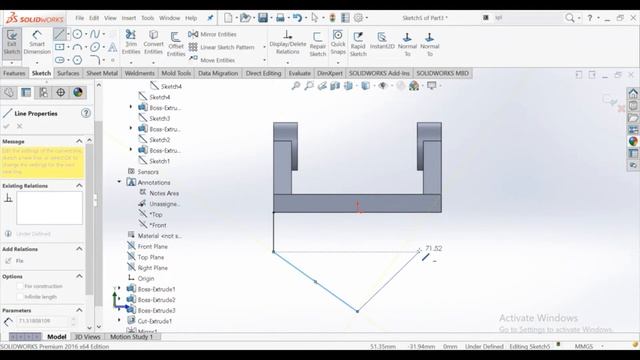Viewport: 640px width, 360px height.
Task: Expand the Cut-Extrude1 tree node
Action: coord(119,321)
